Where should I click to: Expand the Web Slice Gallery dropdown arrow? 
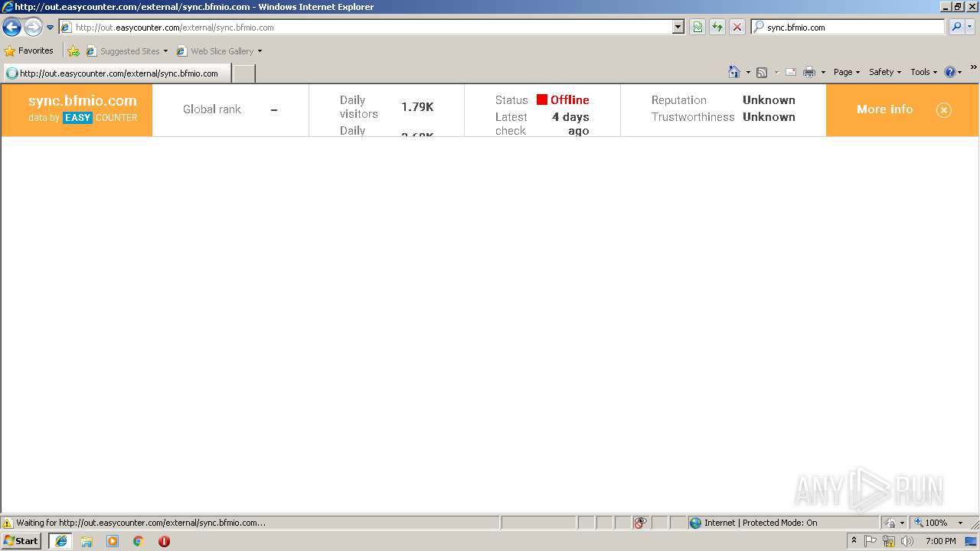pyautogui.click(x=260, y=51)
